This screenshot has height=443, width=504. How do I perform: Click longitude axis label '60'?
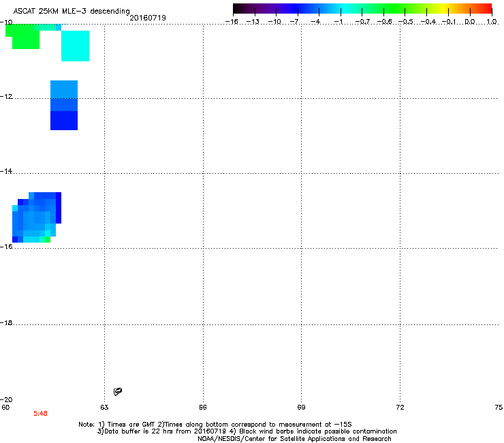pos(5,408)
